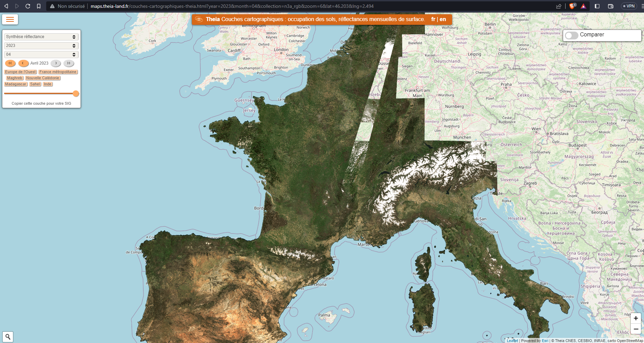Open the Synthèse réflectance layer dropdown

(41, 37)
